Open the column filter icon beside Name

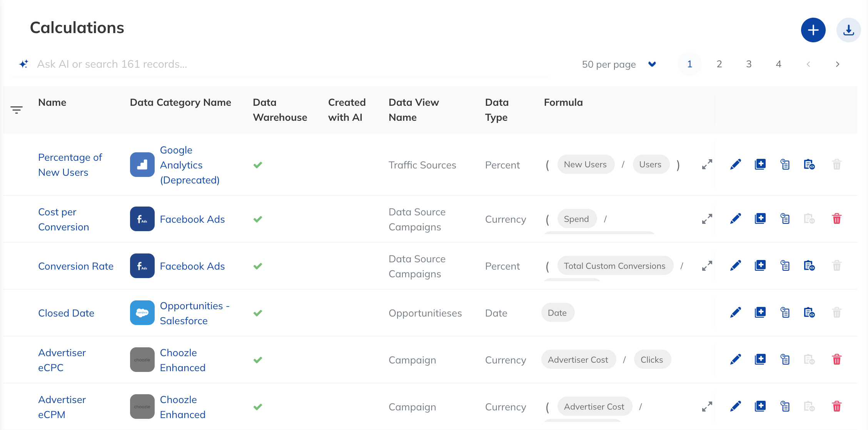coord(17,110)
